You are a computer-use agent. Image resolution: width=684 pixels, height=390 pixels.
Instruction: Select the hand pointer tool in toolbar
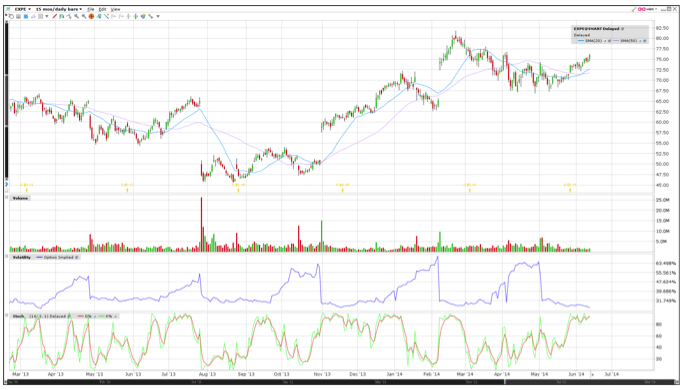10,16
